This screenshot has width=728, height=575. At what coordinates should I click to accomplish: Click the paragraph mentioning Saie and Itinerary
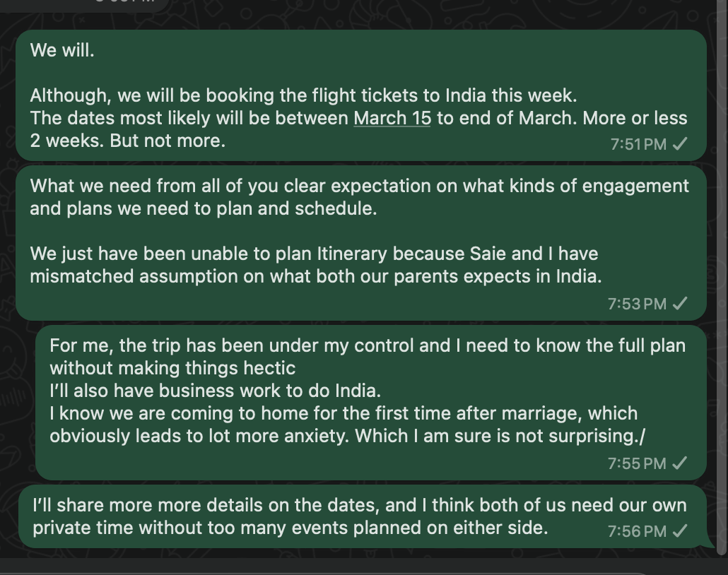tap(315, 265)
